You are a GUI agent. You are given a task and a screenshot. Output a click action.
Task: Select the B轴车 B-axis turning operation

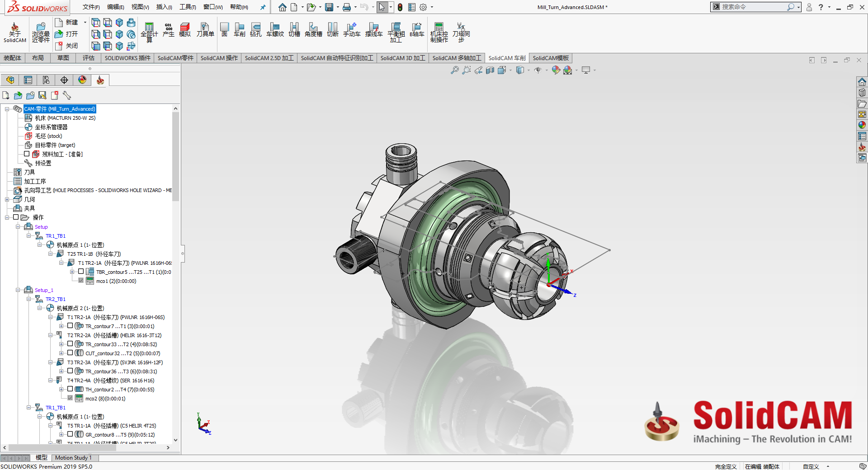(417, 30)
